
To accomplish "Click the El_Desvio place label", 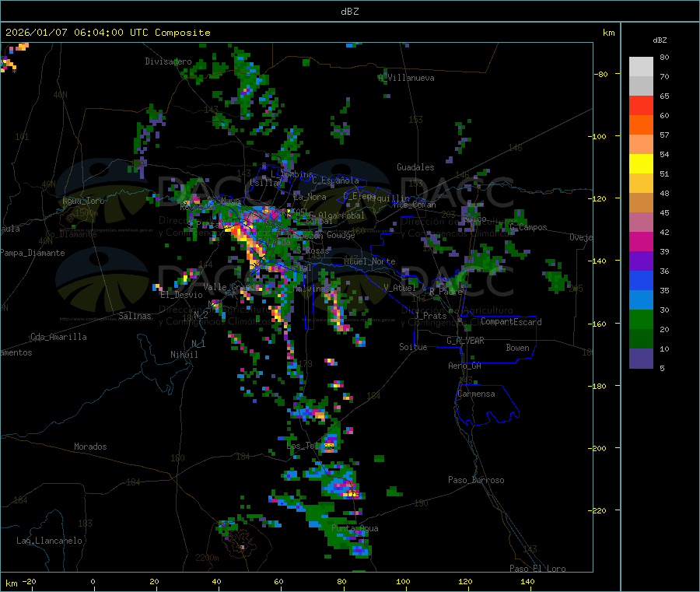I will [x=182, y=295].
